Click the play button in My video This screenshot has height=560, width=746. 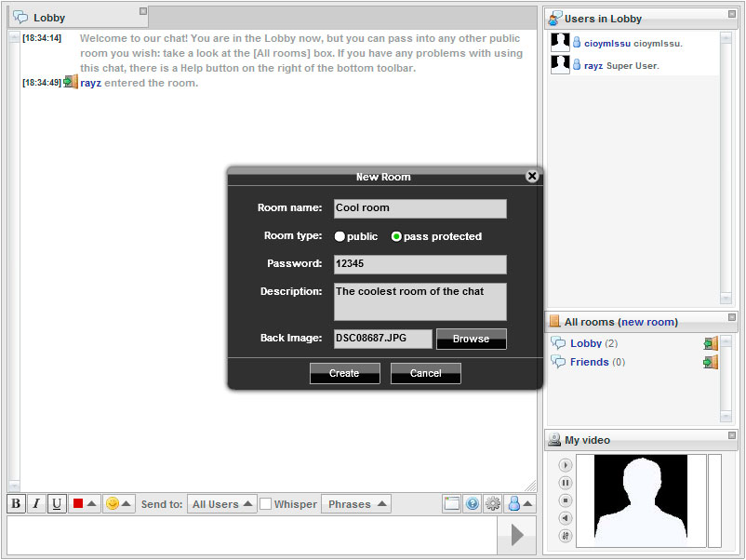(x=566, y=465)
